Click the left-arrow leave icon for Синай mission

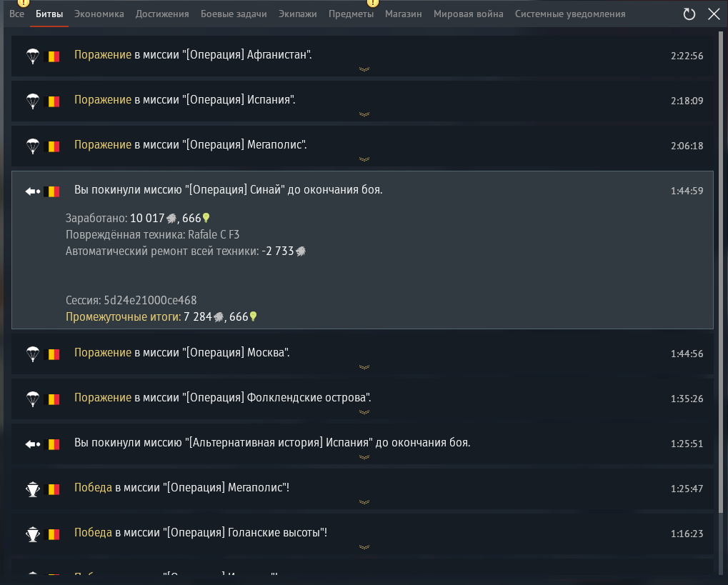[x=32, y=191]
